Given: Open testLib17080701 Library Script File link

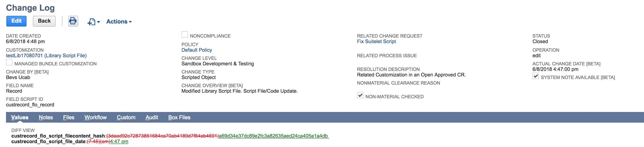Looking at the screenshot, I should 46,56.
